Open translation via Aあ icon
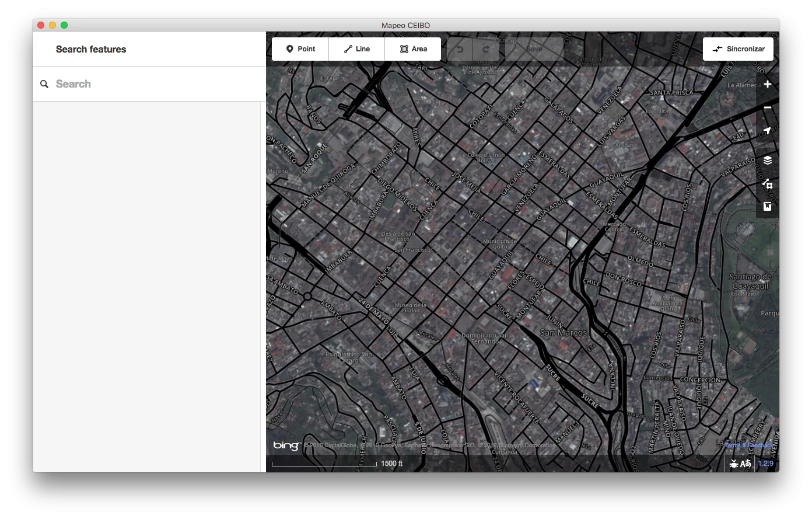812x519 pixels. [x=746, y=464]
